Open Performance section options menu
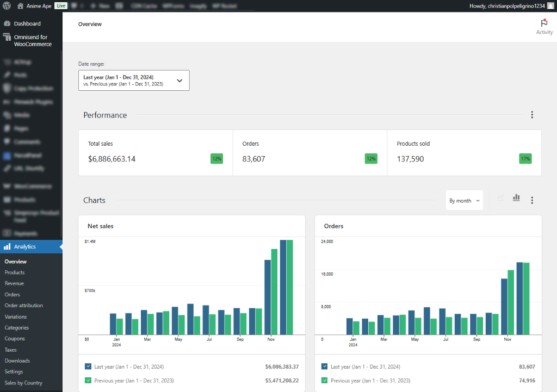The width and height of the screenshot is (557, 392). tap(532, 115)
